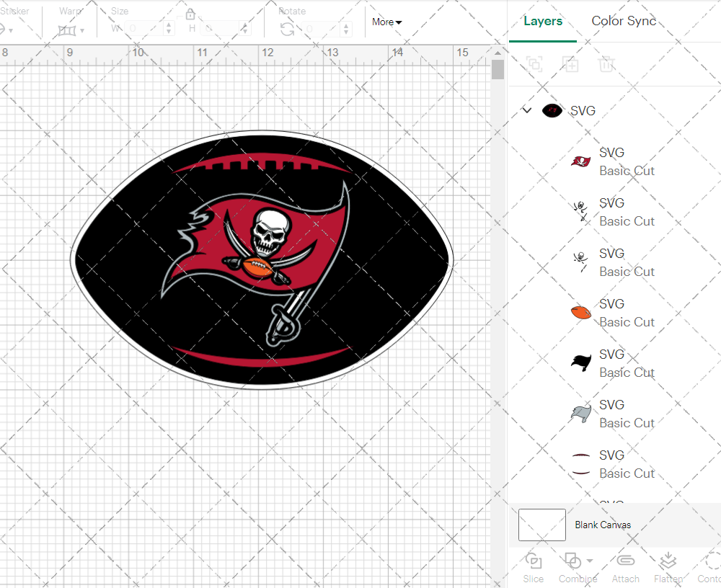Click the Duplicate layer icon

point(570,65)
